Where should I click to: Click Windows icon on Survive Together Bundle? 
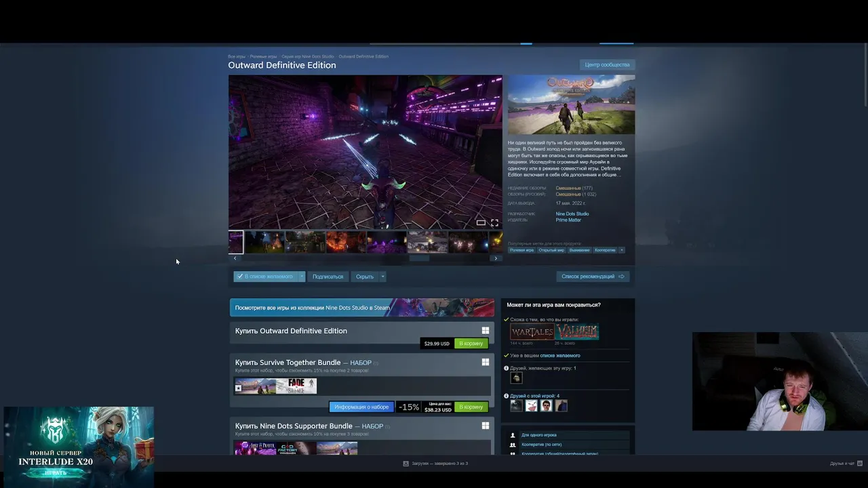[x=485, y=362]
